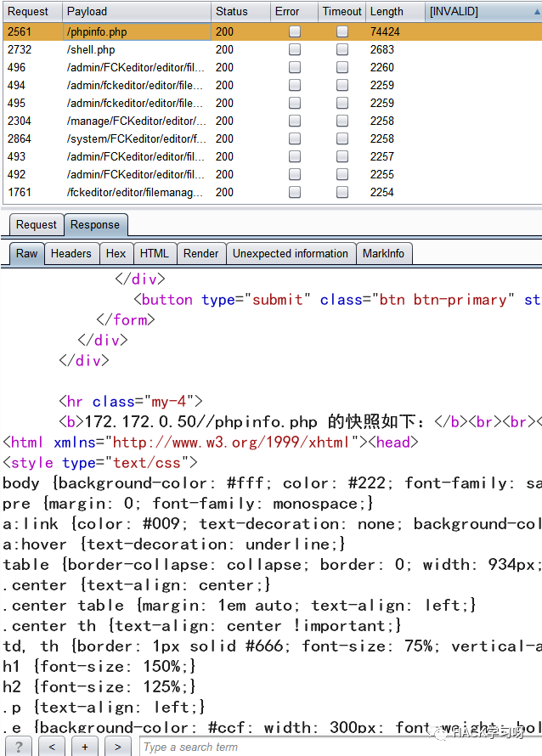Click the hr class my-4 line

(131, 402)
